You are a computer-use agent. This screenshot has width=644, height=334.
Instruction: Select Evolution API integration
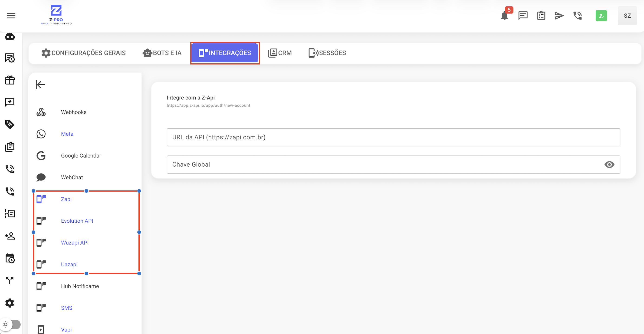[77, 221]
